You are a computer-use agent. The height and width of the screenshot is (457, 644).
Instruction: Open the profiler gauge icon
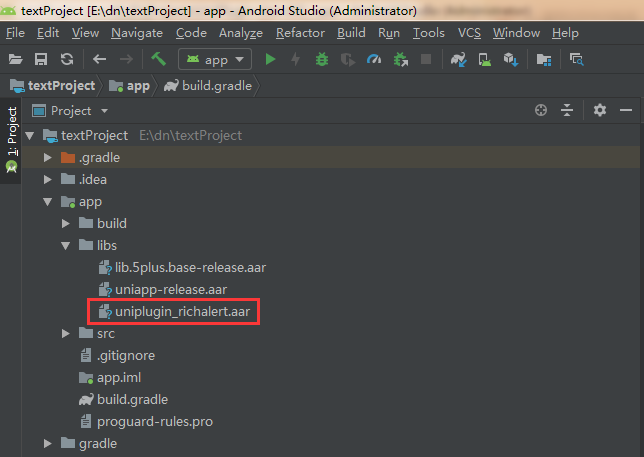[x=374, y=60]
